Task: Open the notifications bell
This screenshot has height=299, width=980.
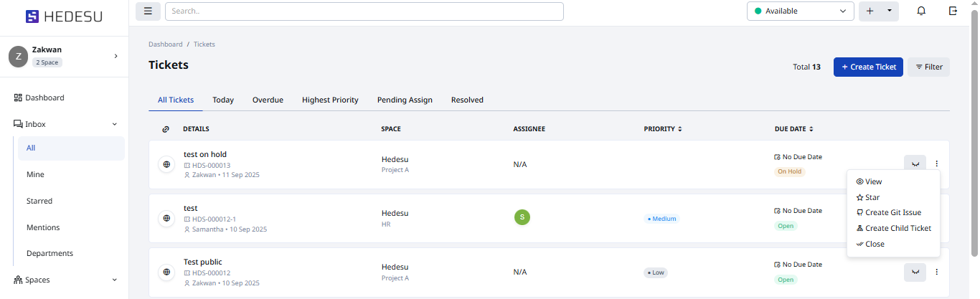Action: pos(921,11)
